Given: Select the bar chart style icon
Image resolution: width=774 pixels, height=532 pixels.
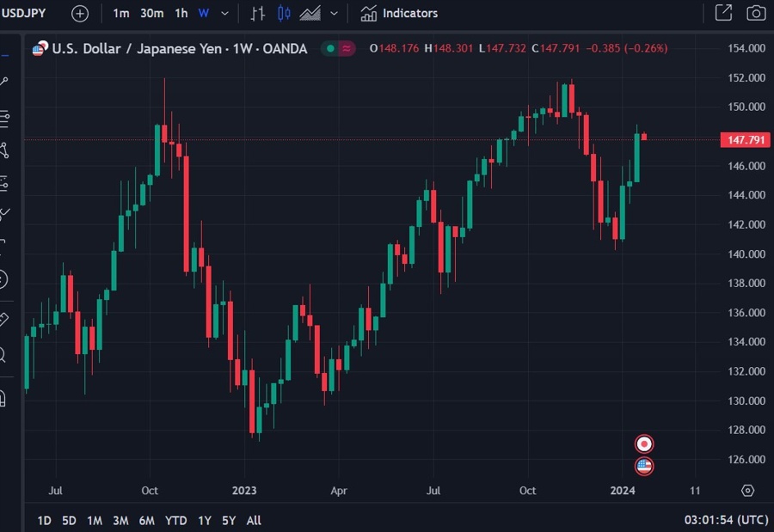Looking at the screenshot, I should [257, 14].
